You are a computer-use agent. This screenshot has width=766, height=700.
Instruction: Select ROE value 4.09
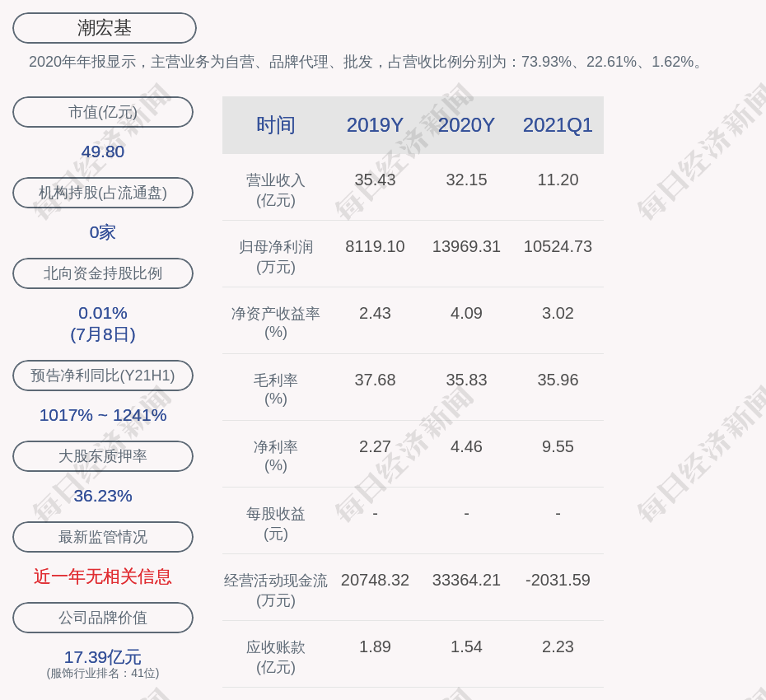coord(466,313)
